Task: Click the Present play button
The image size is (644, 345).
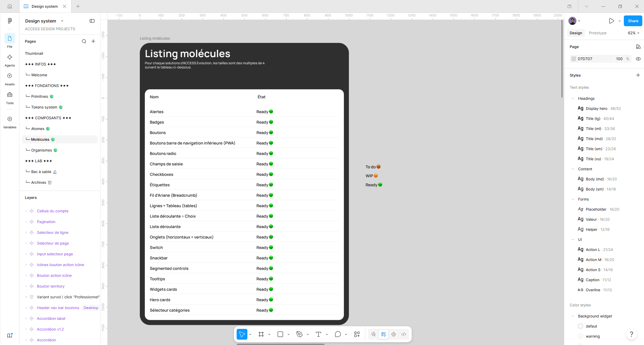Action: click(611, 21)
